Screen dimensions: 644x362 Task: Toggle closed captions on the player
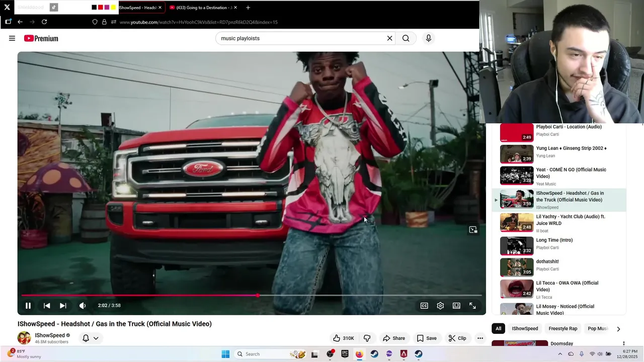424,306
